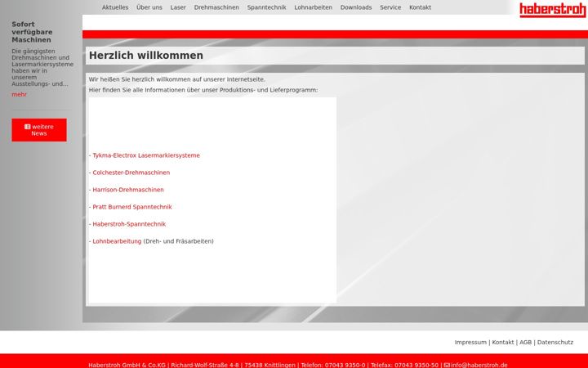Open the Impressum footer link
This screenshot has width=588, height=368.
tap(470, 342)
